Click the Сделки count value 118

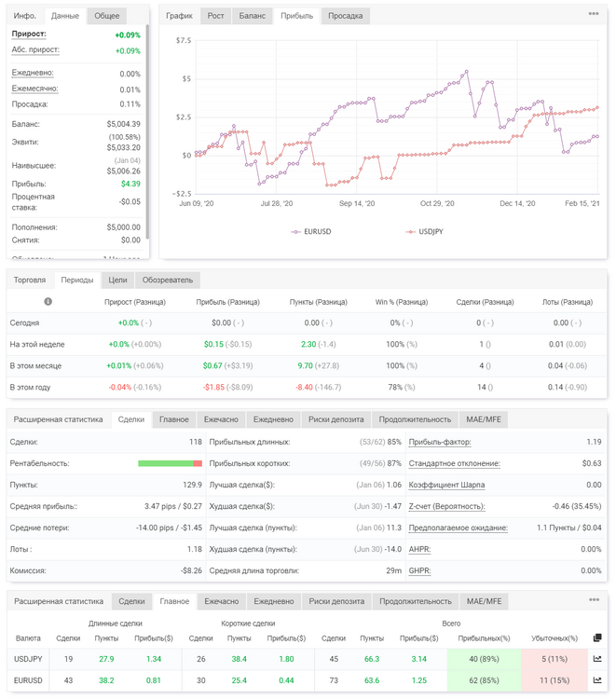coord(195,442)
